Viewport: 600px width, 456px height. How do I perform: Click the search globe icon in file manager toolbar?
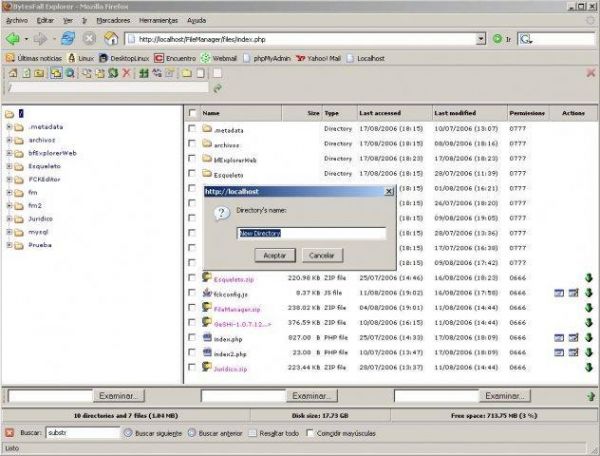click(x=70, y=73)
